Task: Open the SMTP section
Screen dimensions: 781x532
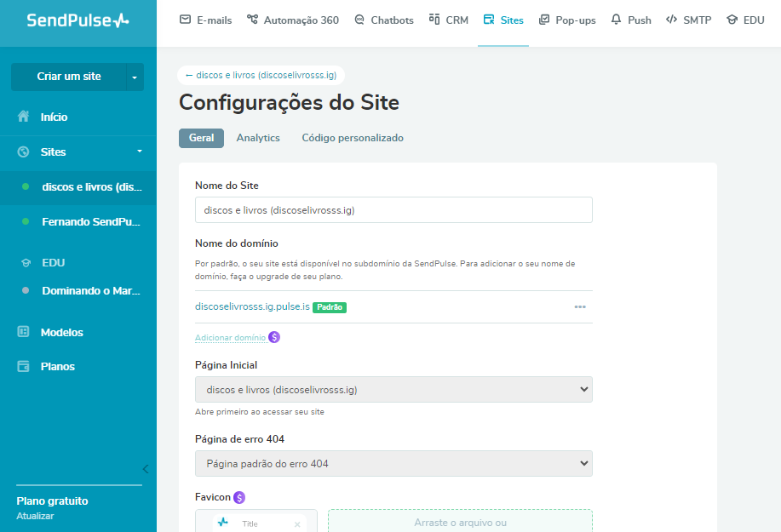Action: tap(689, 20)
